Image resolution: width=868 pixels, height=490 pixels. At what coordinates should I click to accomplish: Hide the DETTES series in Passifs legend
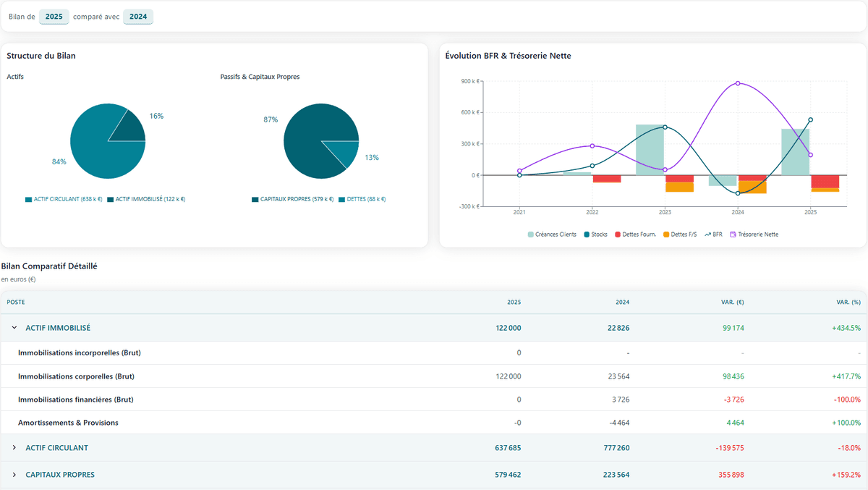pyautogui.click(x=342, y=199)
